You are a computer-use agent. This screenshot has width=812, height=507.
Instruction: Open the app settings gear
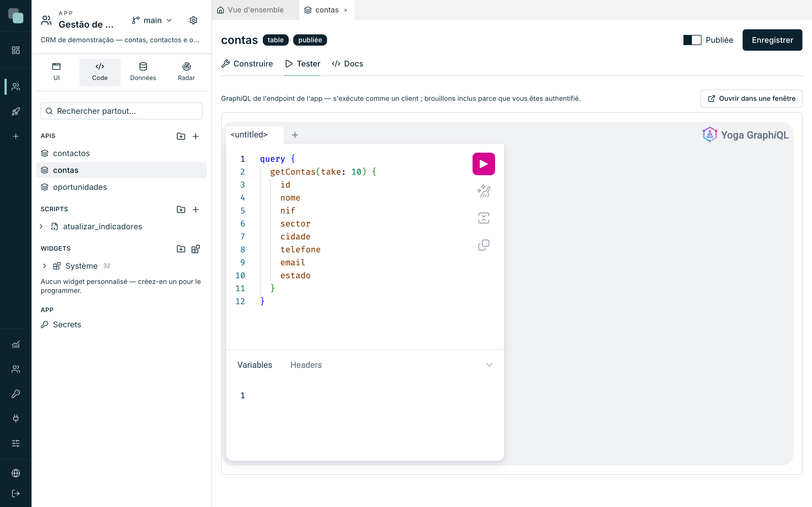[193, 21]
